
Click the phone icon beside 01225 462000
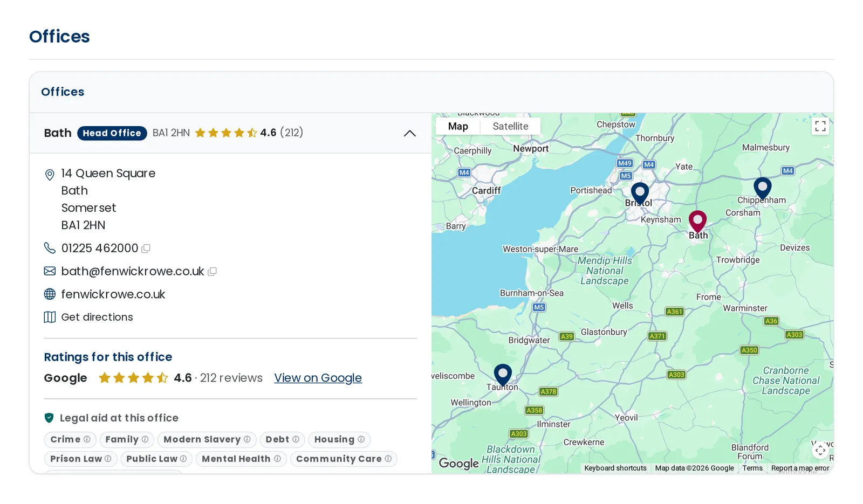50,248
